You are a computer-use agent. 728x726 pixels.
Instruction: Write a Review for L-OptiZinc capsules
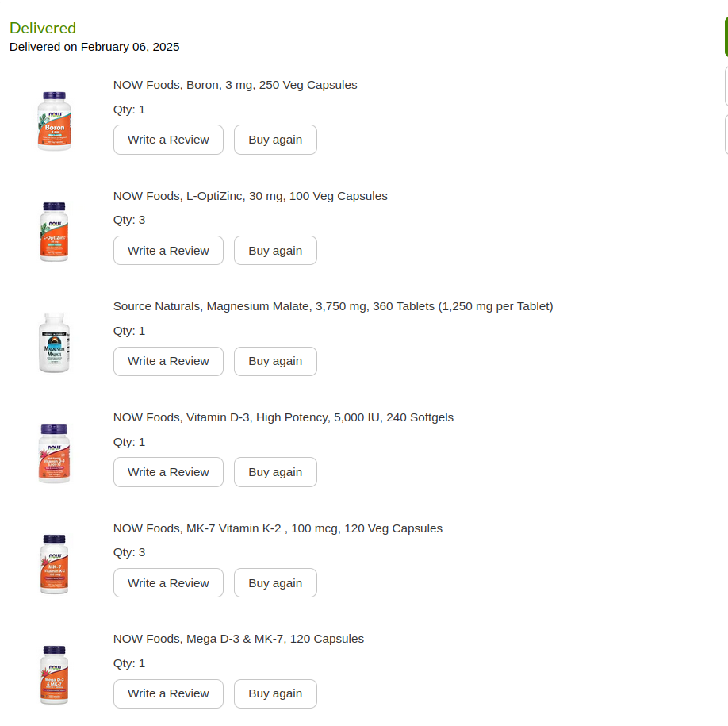click(169, 251)
